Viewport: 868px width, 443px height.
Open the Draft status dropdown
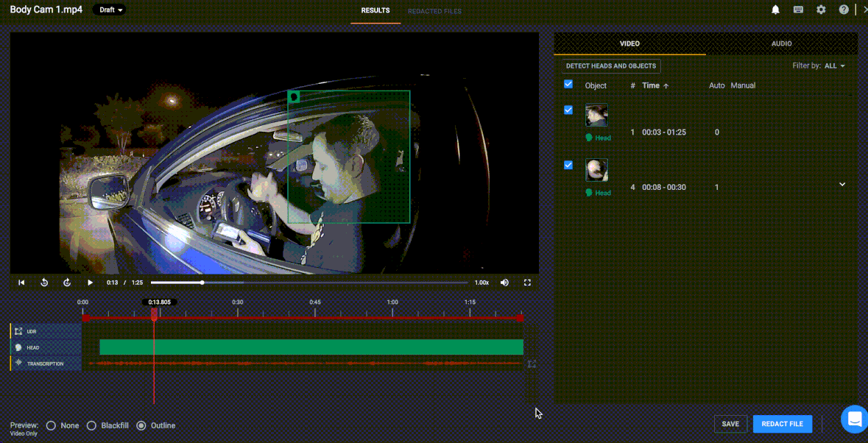point(109,10)
